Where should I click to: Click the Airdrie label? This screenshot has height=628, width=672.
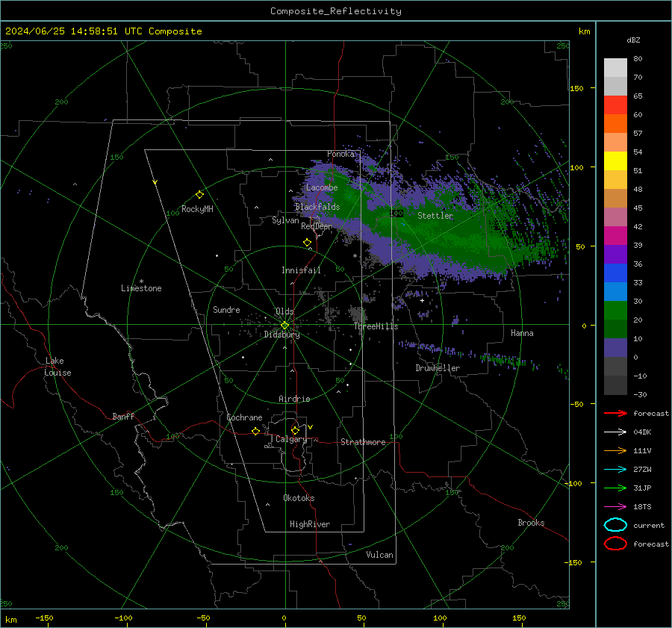pyautogui.click(x=294, y=399)
